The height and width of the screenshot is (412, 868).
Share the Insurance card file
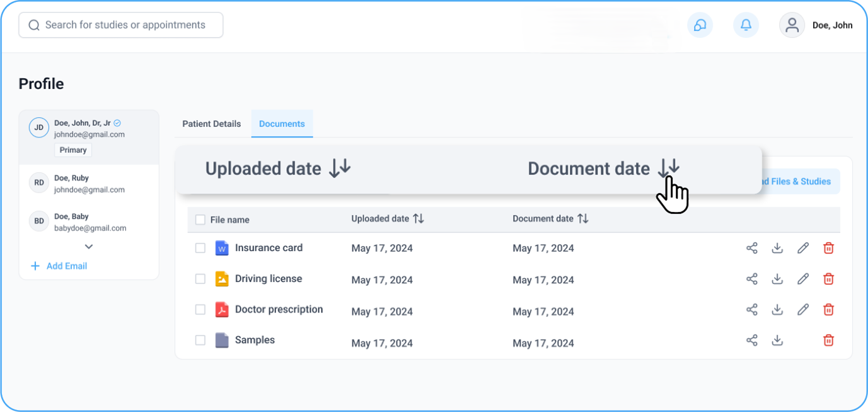[751, 248]
